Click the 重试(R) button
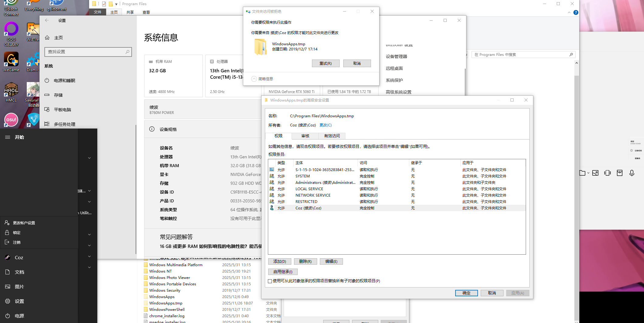The height and width of the screenshot is (323, 644). [x=326, y=63]
